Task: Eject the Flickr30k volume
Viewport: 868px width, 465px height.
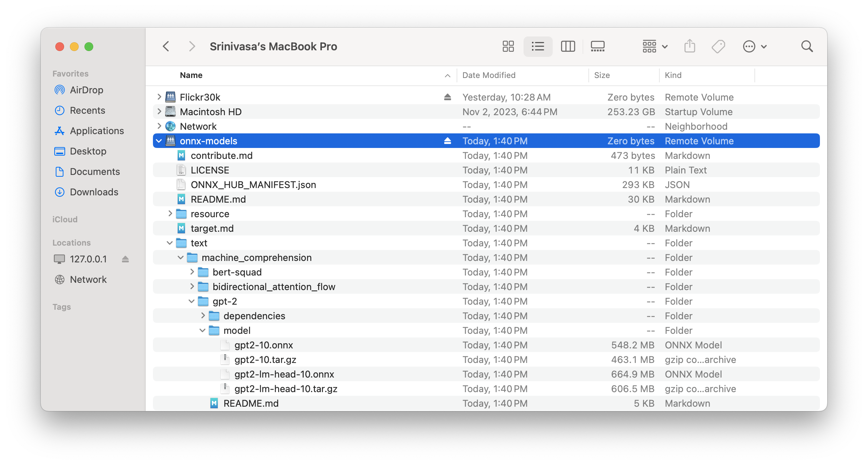Action: (x=447, y=97)
